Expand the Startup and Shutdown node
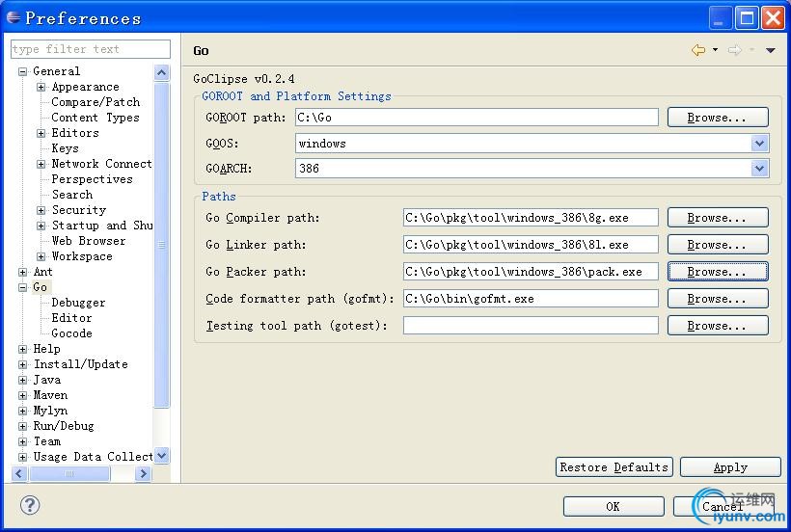791x532 pixels. tap(41, 226)
